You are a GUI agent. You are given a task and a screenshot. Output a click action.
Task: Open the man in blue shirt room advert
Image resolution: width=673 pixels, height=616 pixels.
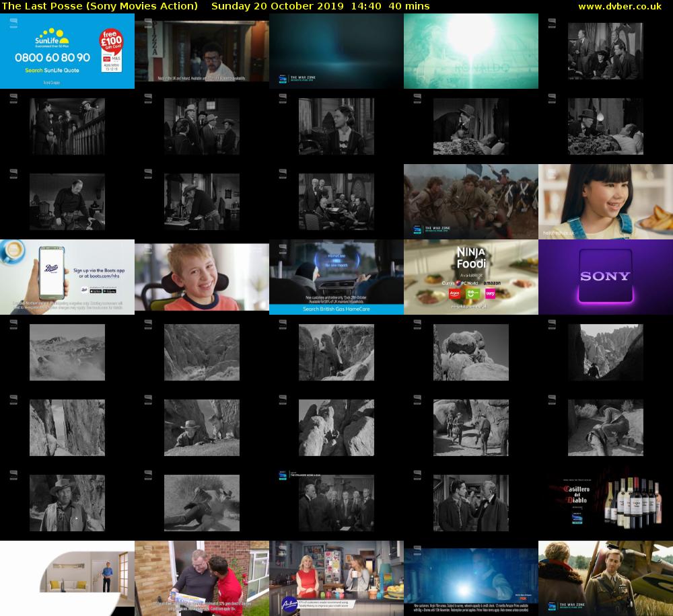[67, 578]
